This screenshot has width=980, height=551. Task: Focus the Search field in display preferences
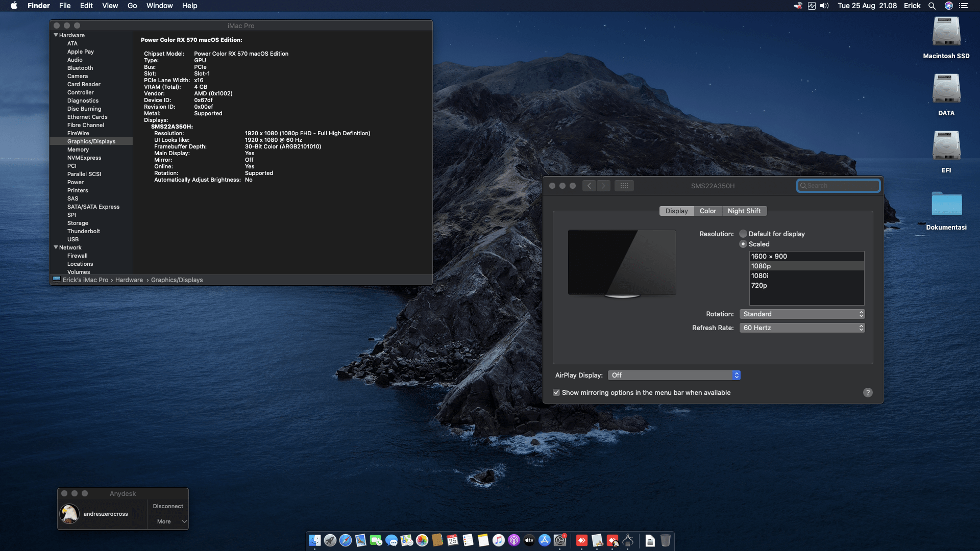click(x=839, y=186)
